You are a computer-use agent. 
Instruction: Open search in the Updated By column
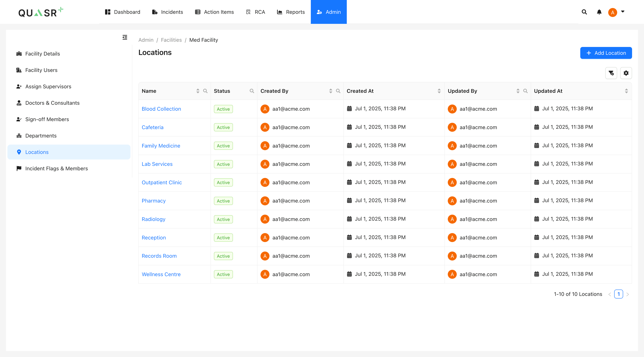coord(525,91)
